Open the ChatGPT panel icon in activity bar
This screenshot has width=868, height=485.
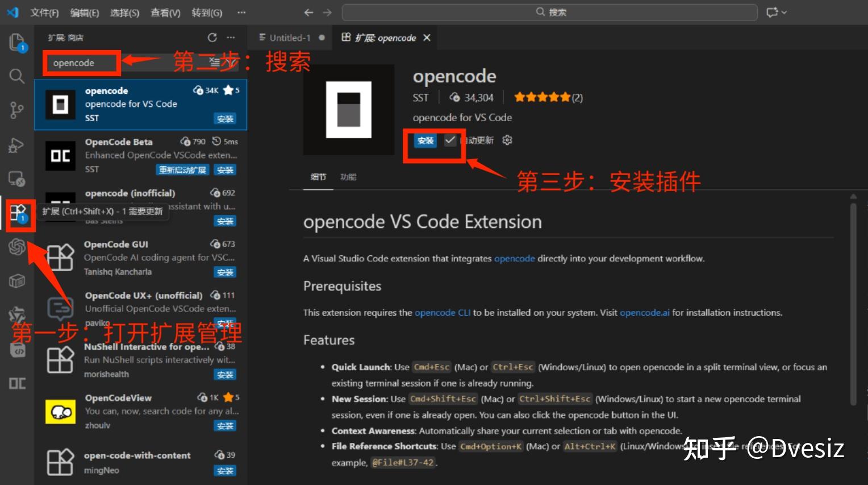point(17,247)
